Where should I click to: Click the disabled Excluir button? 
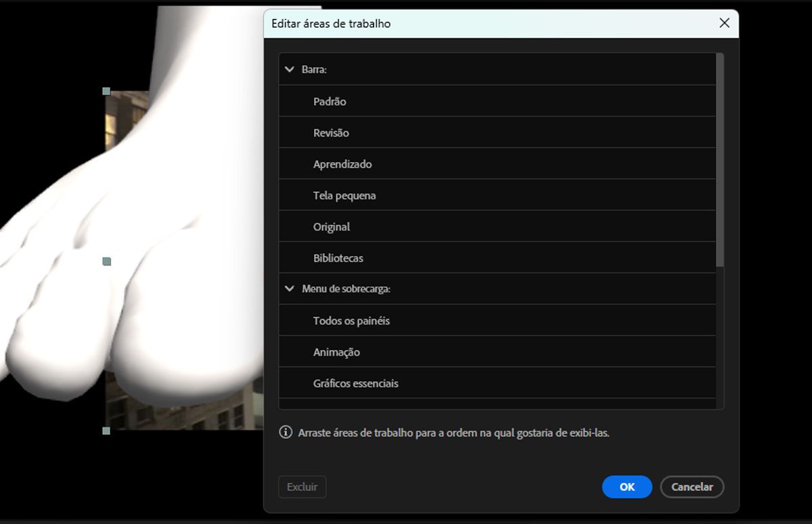pyautogui.click(x=302, y=487)
